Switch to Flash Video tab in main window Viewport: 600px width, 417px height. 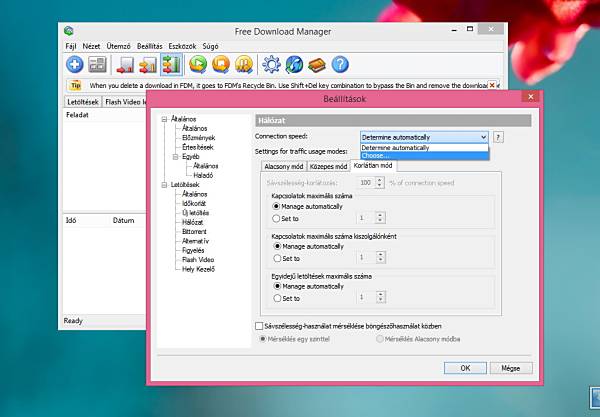tap(125, 102)
